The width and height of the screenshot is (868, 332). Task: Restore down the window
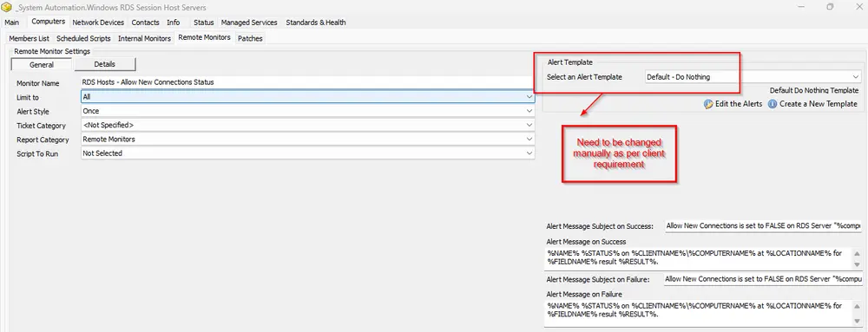[830, 7]
